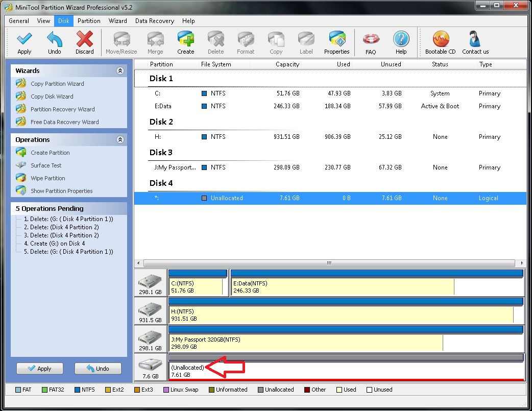This screenshot has height=411, width=532.
Task: Open the Wizard menu
Action: tap(118, 21)
